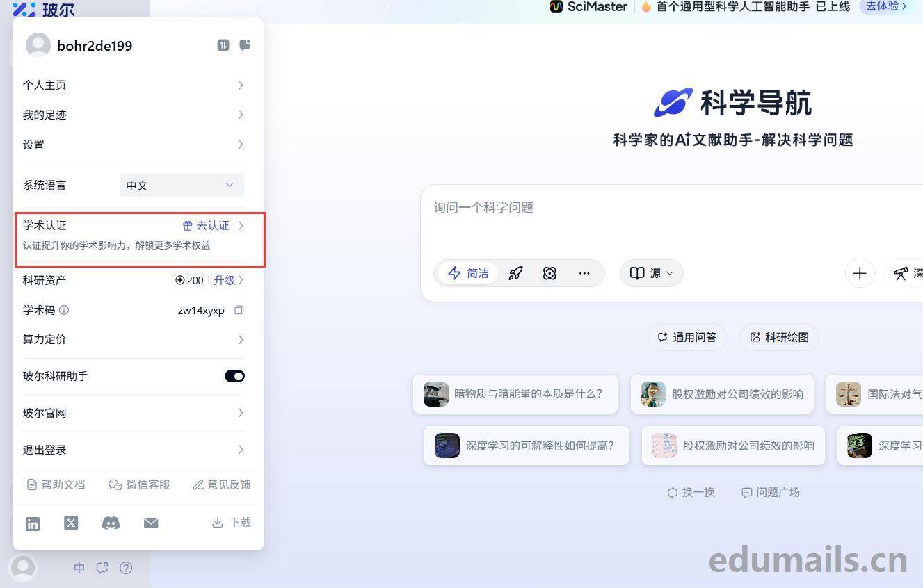The width and height of the screenshot is (923, 588).
Task: Click the 国际法 suggestion card thumbnail
Action: [x=849, y=394]
